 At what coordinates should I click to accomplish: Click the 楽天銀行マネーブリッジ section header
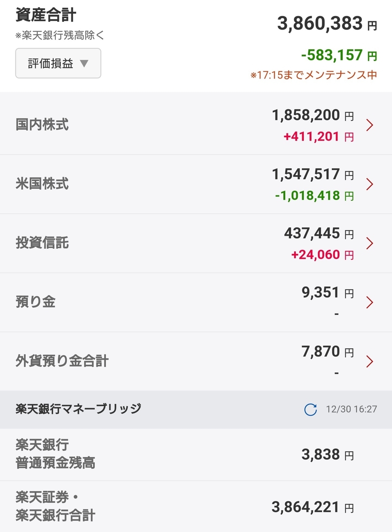point(196,409)
